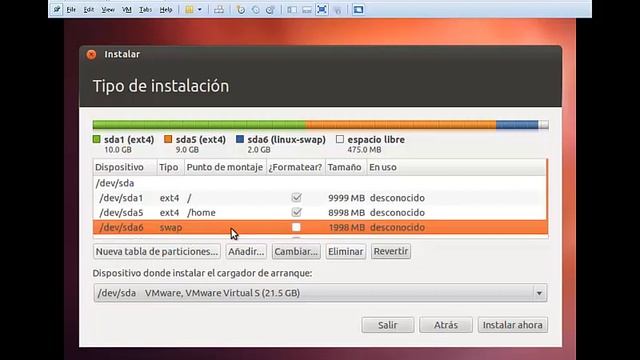Viewport: 640px width, 360px height.
Task: Check the format checkbox for /dev/sda6
Action: click(296, 227)
